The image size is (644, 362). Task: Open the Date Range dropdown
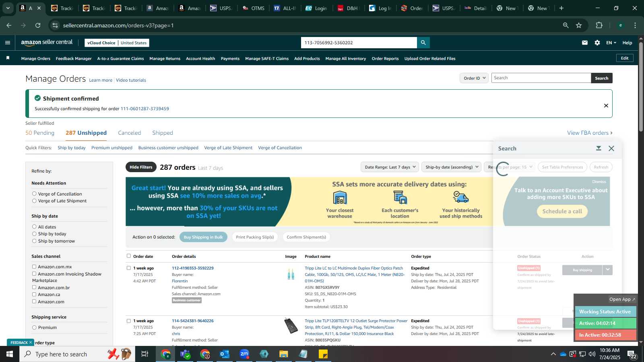tap(390, 167)
